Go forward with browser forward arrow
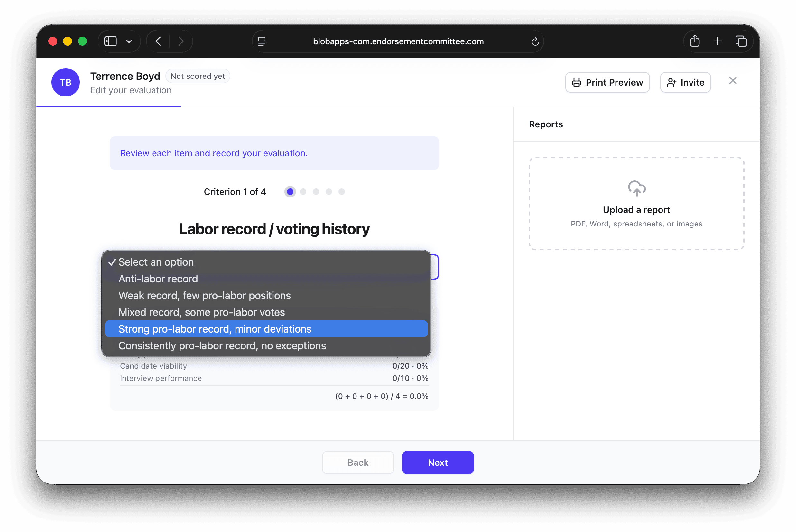 tap(181, 41)
